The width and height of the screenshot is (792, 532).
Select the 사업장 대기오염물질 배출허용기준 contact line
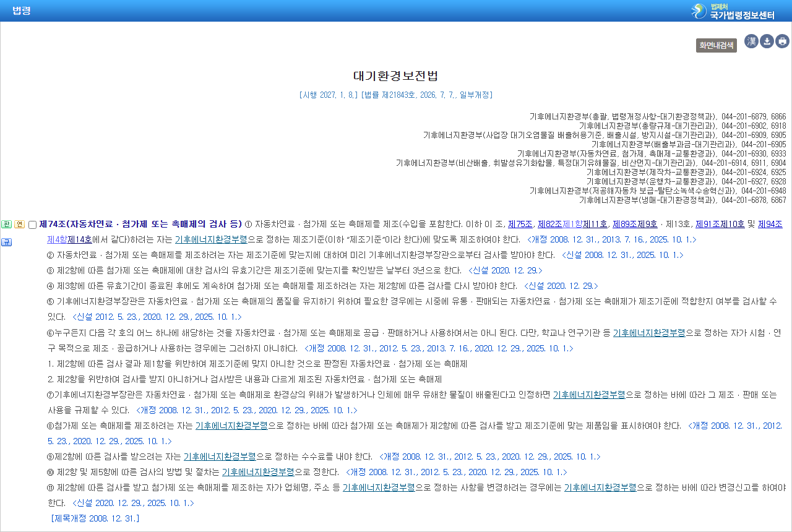pyautogui.click(x=605, y=135)
